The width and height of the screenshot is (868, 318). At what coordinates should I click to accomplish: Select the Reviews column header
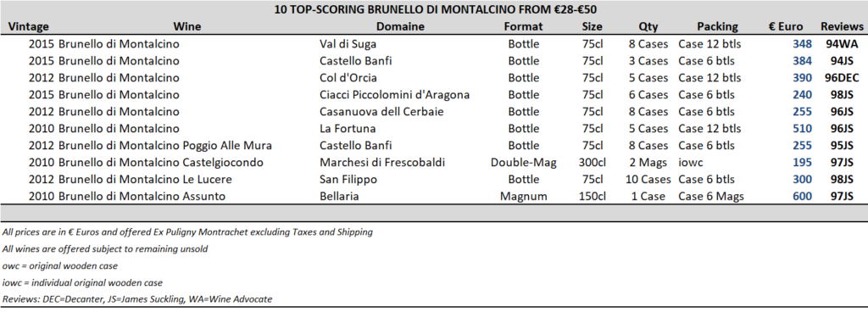coord(842,26)
